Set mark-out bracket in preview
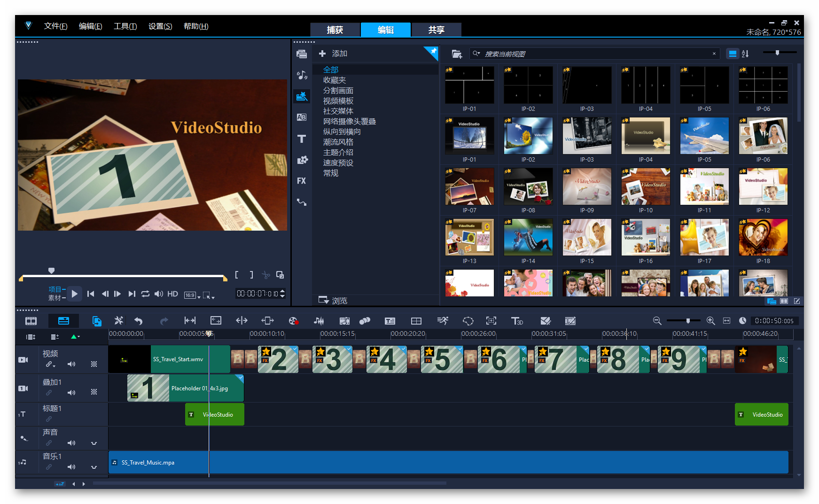This screenshot has width=819, height=504. tap(251, 275)
